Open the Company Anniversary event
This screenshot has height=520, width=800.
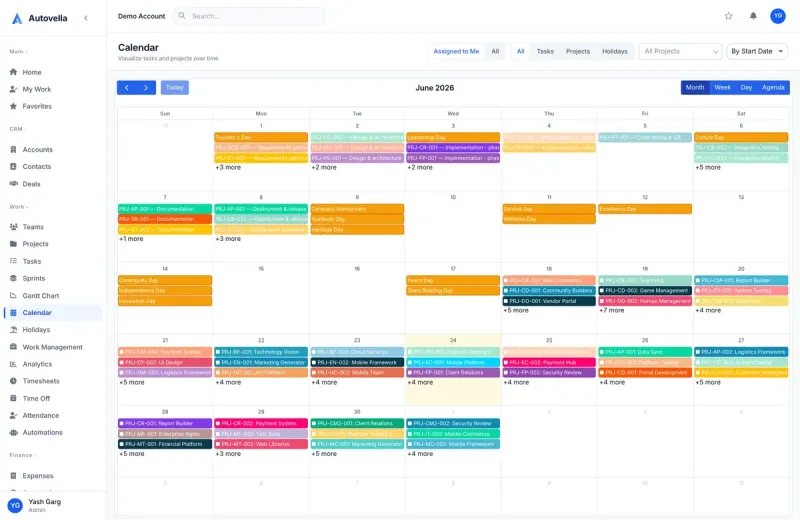click(357, 209)
